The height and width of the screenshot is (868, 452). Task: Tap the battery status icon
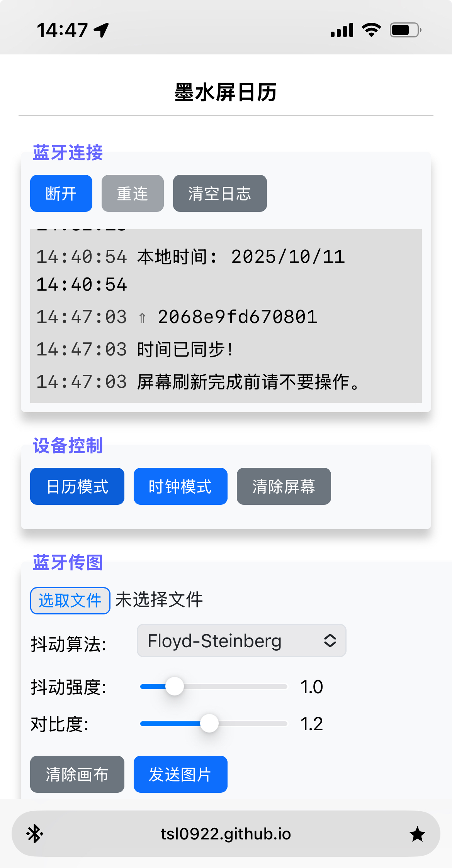[405, 30]
